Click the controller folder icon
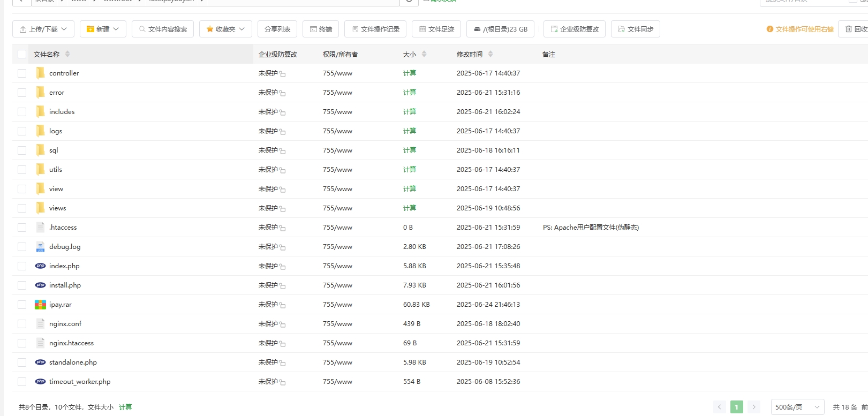 40,73
